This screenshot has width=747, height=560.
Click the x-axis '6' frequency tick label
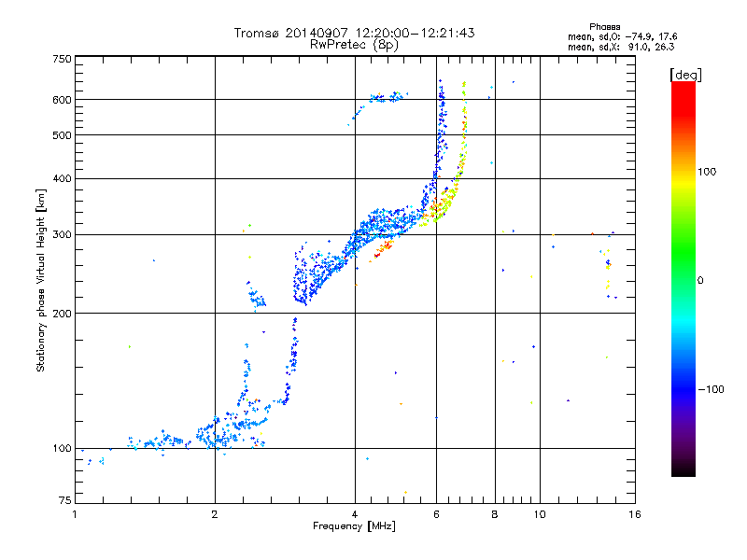[x=436, y=514]
